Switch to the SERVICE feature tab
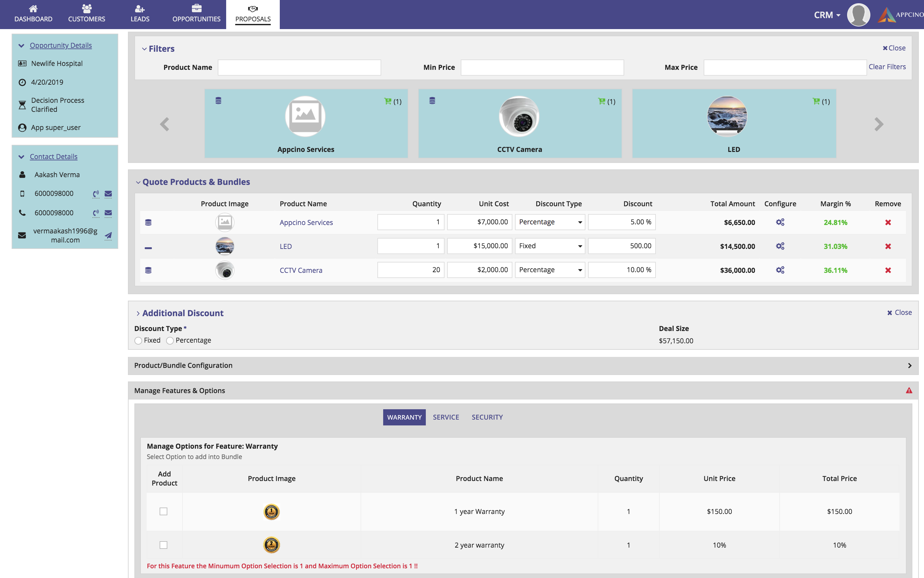Viewport: 924px width, 578px height. pyautogui.click(x=446, y=417)
